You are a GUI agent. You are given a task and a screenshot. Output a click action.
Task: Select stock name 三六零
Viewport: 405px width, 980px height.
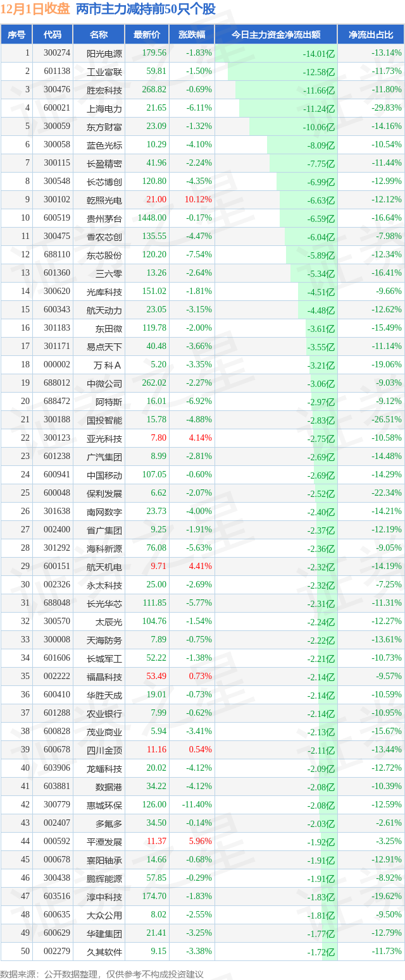click(x=109, y=273)
